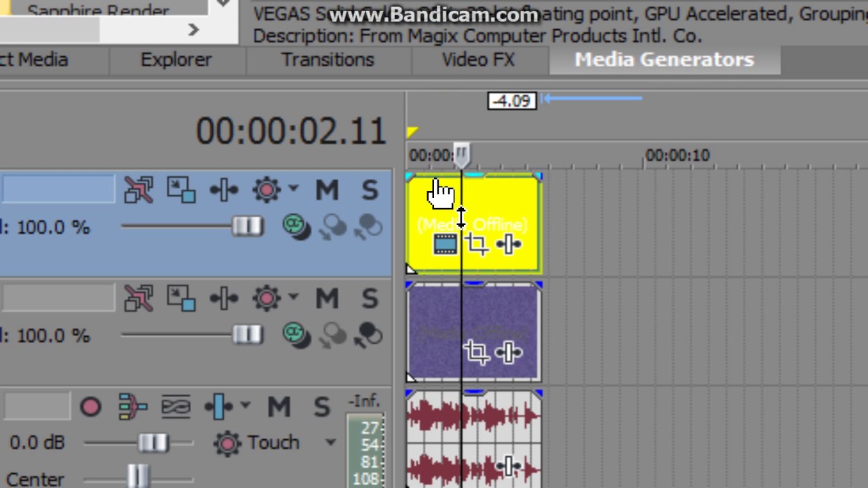Solo the second video track

[370, 298]
